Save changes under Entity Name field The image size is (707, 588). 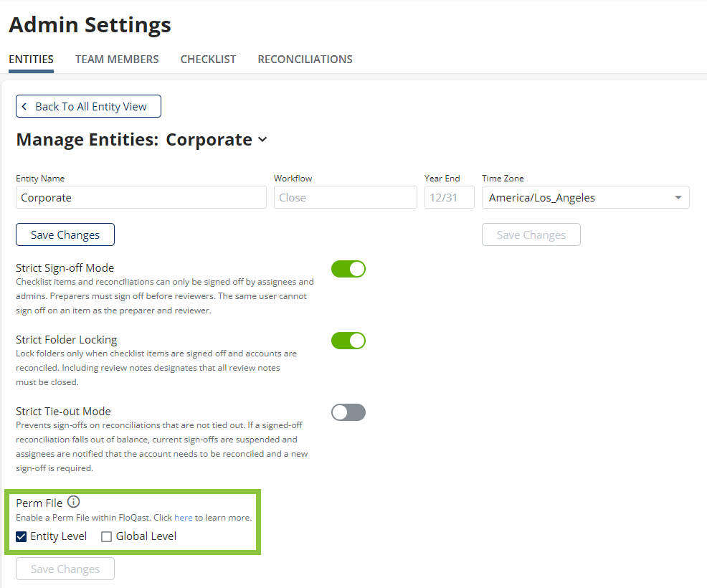(x=65, y=234)
